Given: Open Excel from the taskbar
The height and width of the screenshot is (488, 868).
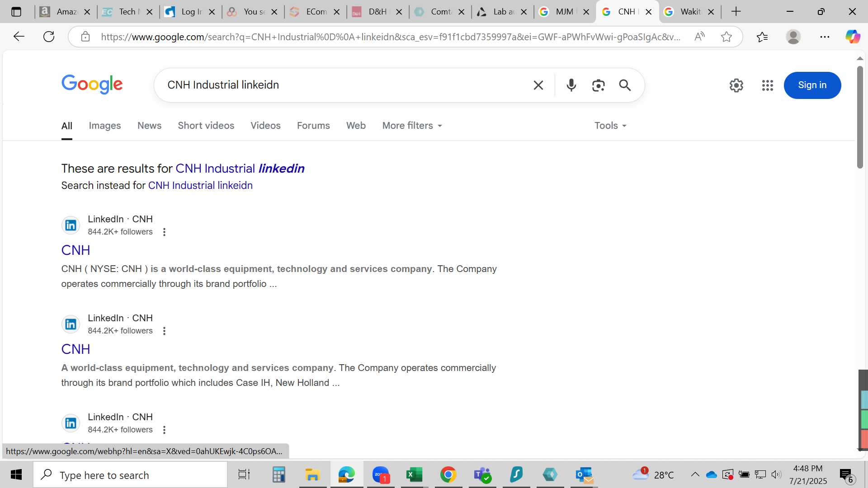Looking at the screenshot, I should (414, 474).
